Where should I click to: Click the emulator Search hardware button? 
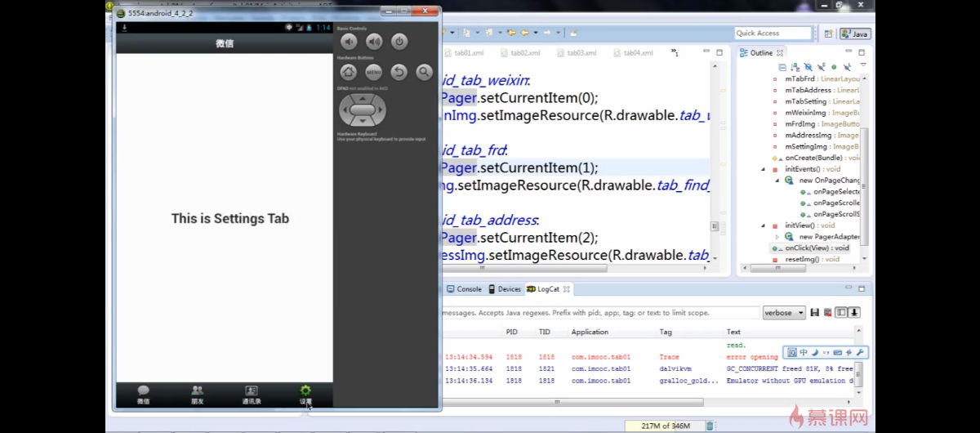click(x=424, y=72)
